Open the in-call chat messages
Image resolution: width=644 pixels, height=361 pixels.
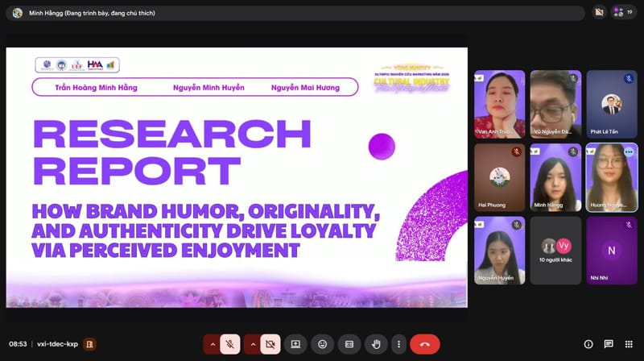(x=609, y=344)
